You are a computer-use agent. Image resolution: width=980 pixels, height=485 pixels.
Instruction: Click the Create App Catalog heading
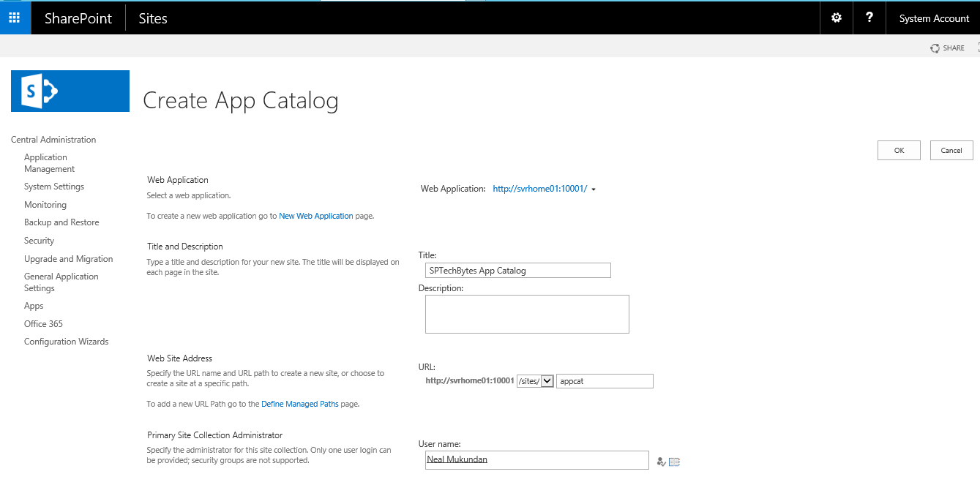pyautogui.click(x=241, y=101)
